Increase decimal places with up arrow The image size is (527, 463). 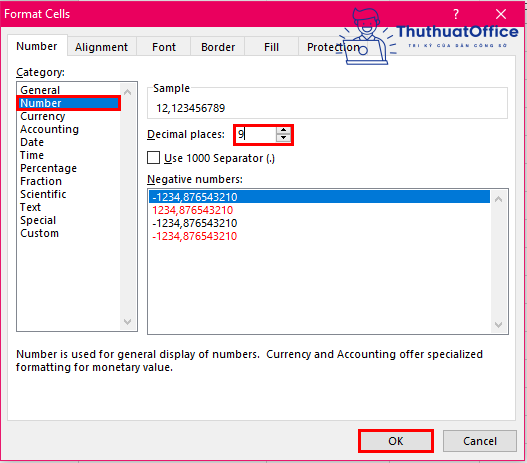coord(283,131)
